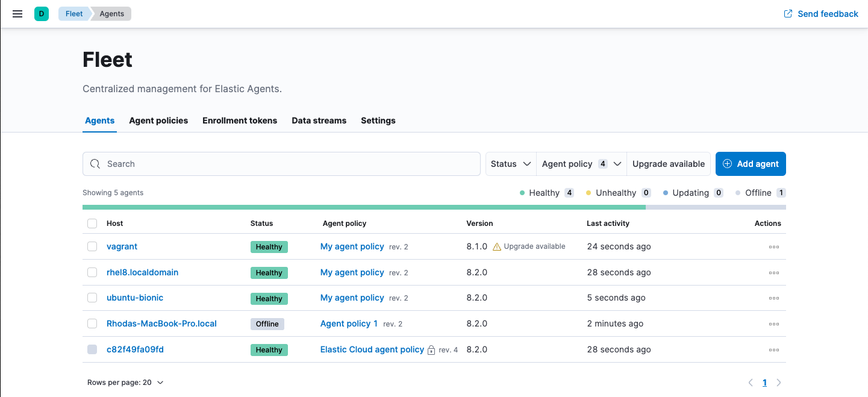Change the rows per page setting
The height and width of the screenshot is (397, 868).
coord(125,383)
